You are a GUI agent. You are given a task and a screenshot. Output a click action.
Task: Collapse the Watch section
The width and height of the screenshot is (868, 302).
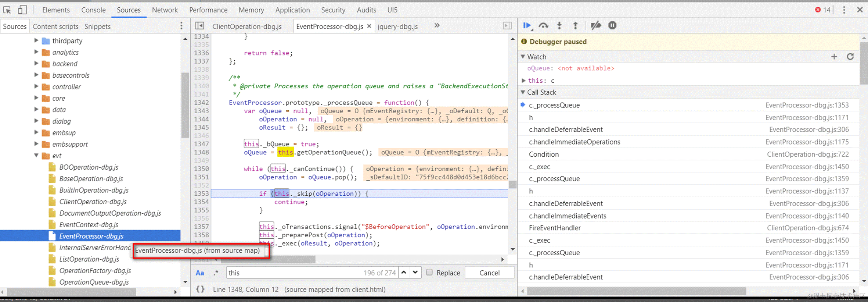pos(523,57)
